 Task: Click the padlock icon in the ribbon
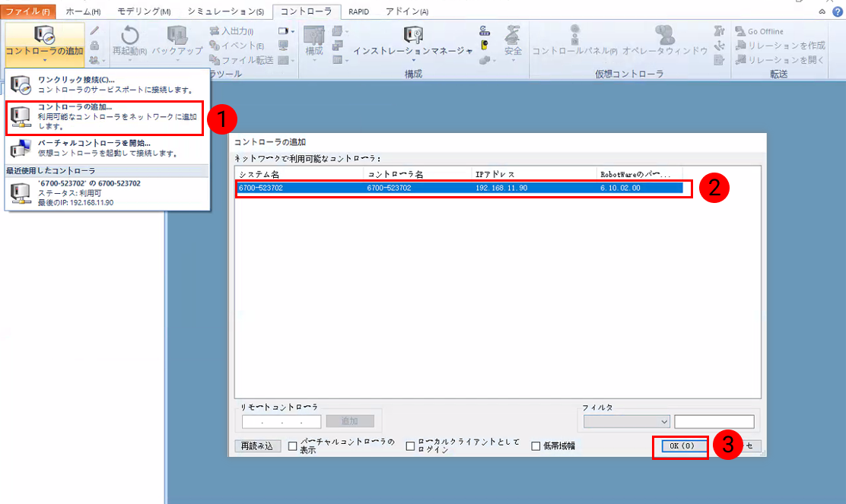click(x=94, y=46)
